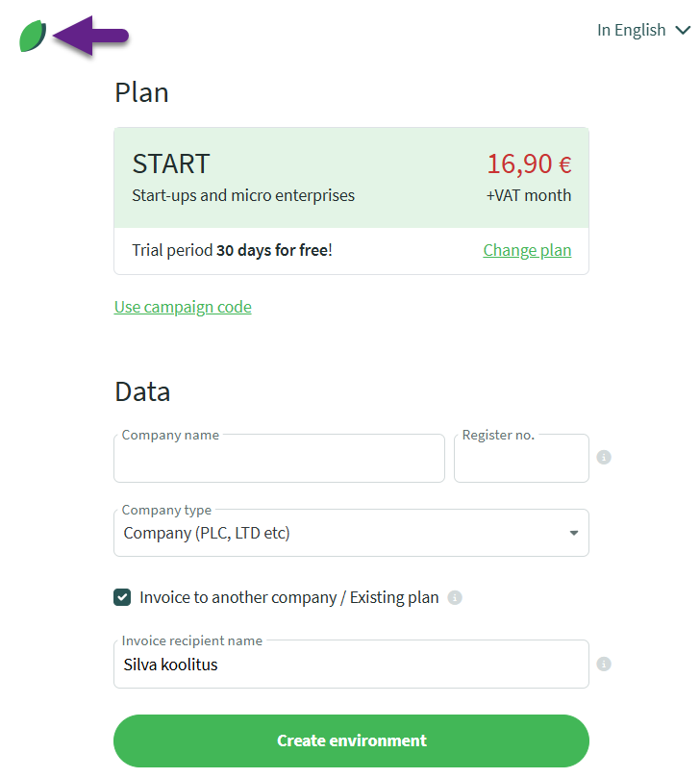Viewport: 700px width, 778px height.
Task: Click the Trial period 30 days text
Action: click(232, 250)
